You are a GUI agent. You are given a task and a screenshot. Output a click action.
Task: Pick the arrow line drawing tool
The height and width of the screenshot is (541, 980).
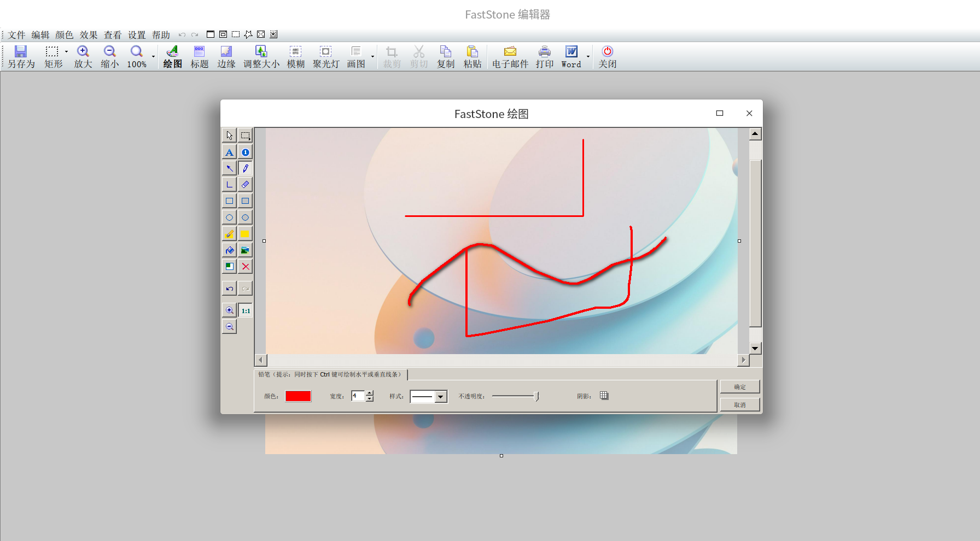230,168
